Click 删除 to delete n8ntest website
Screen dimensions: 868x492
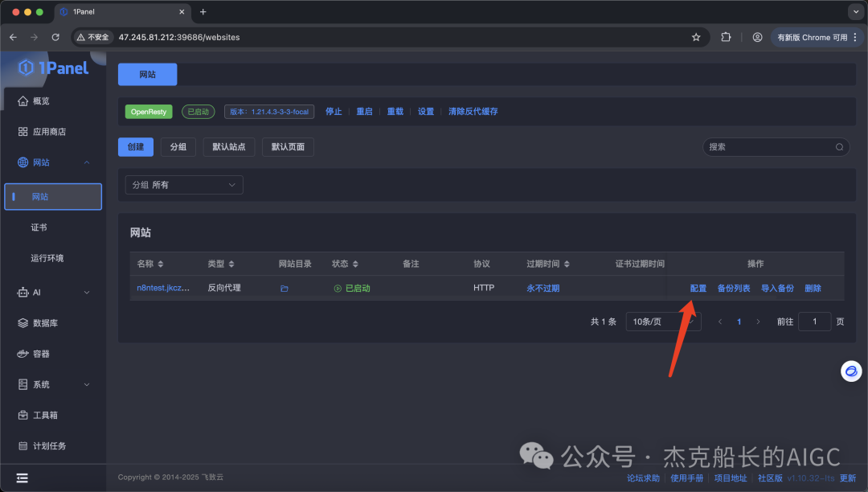813,289
